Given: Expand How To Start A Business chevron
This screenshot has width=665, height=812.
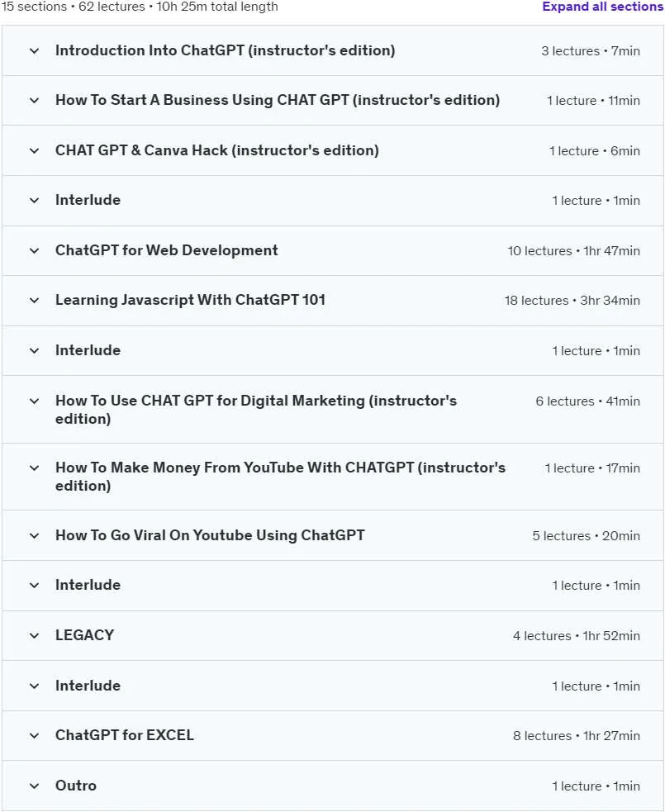Looking at the screenshot, I should (x=34, y=101).
